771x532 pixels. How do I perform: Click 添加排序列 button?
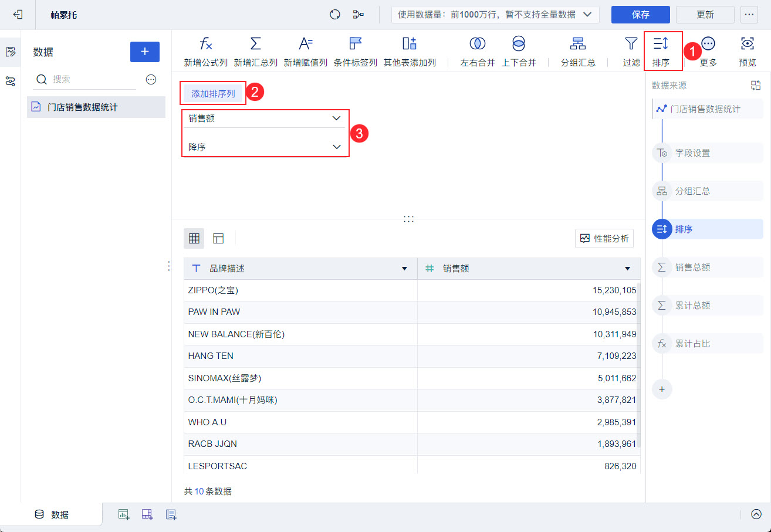pyautogui.click(x=213, y=93)
